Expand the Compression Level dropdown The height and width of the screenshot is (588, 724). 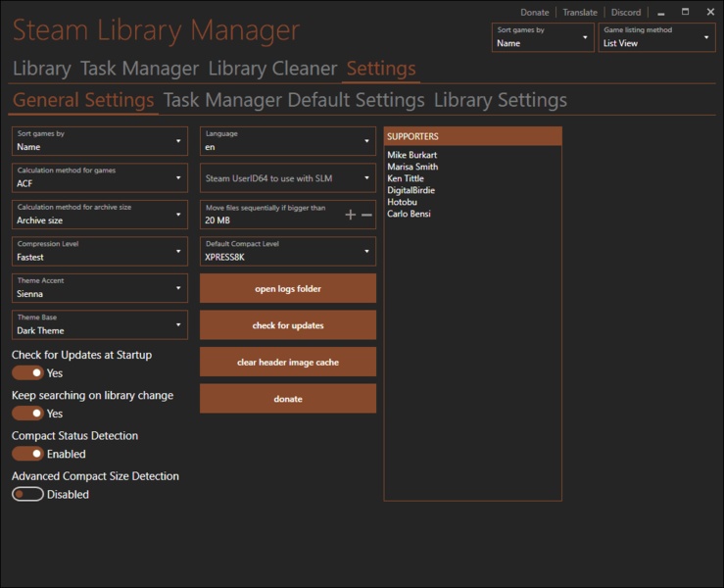click(99, 251)
